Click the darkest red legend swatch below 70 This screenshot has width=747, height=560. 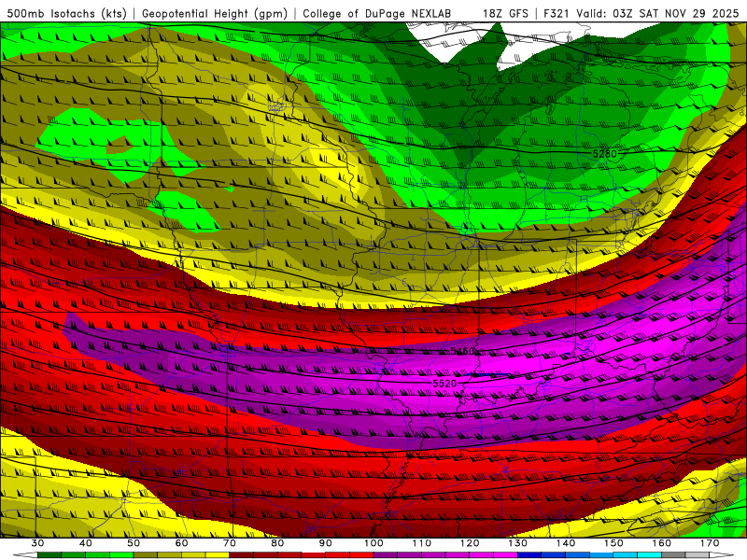tap(242, 555)
